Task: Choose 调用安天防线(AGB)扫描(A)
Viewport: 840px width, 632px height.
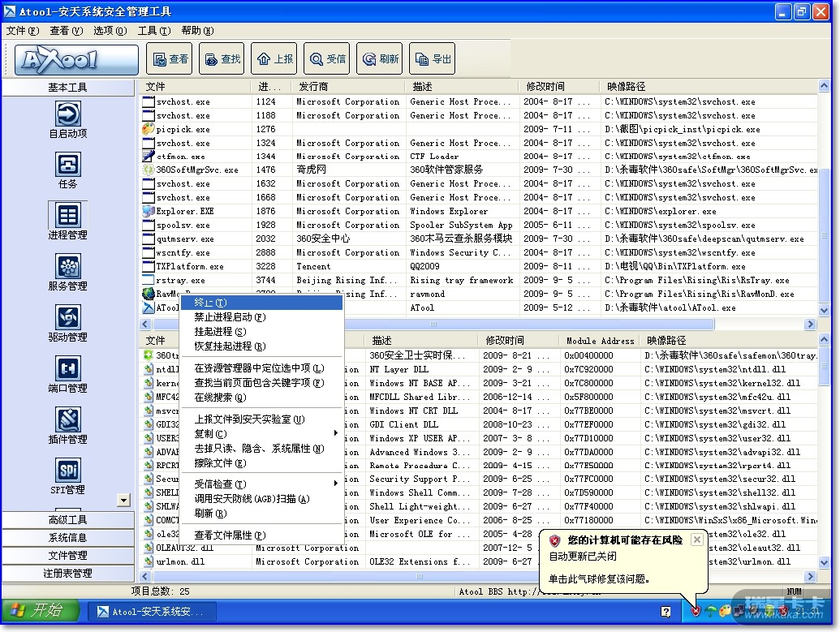Action: [261, 499]
